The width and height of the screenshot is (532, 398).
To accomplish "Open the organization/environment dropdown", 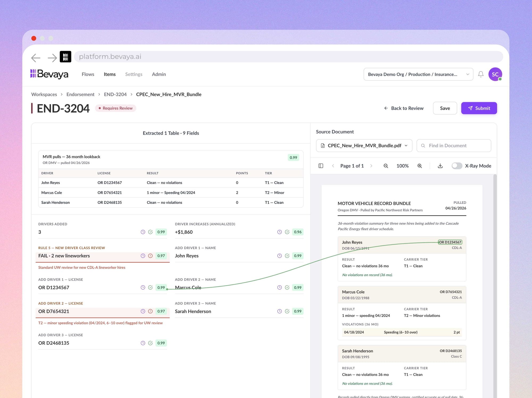I will pos(418,74).
